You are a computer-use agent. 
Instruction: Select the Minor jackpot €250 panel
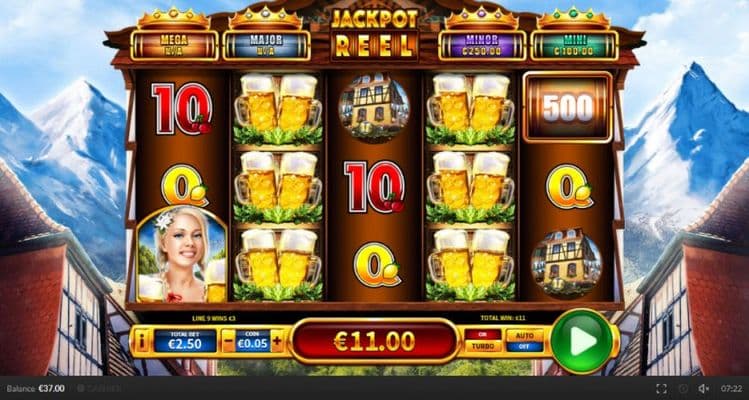coord(482,45)
